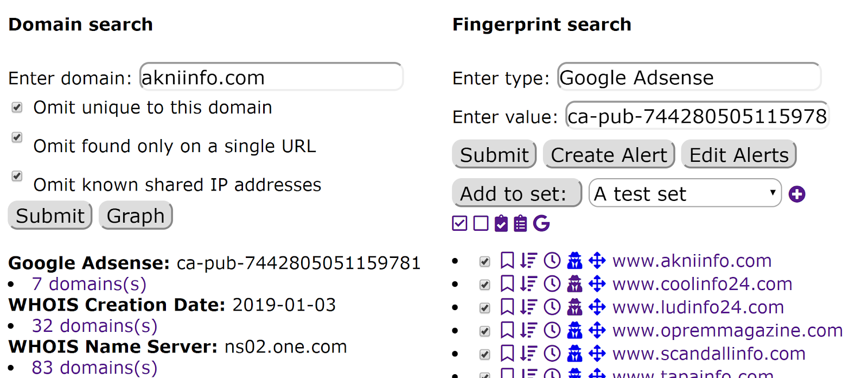Click the empty square deselect-all icon
The width and height of the screenshot is (868, 378).
click(x=481, y=223)
